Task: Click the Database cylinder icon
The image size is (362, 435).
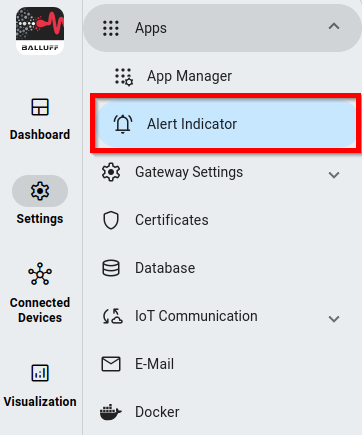Action: click(x=111, y=268)
